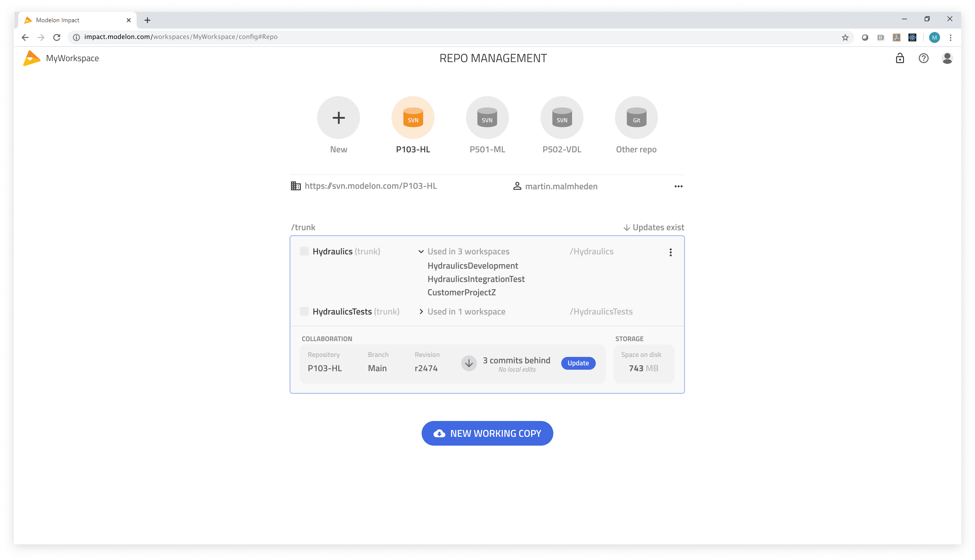This screenshot has width=975, height=560.
Task: Open the HydraulicsIntegrationTest workspace entry
Action: [x=476, y=279]
